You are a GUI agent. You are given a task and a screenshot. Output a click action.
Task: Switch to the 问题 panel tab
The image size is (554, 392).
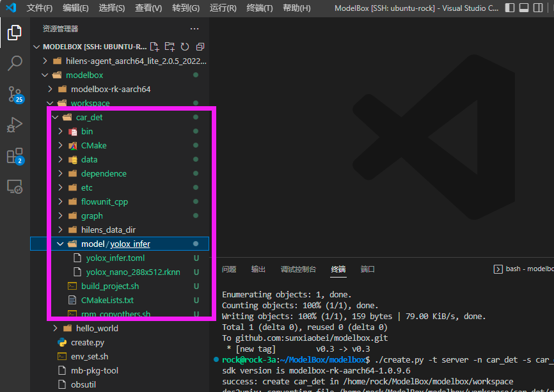[229, 269]
